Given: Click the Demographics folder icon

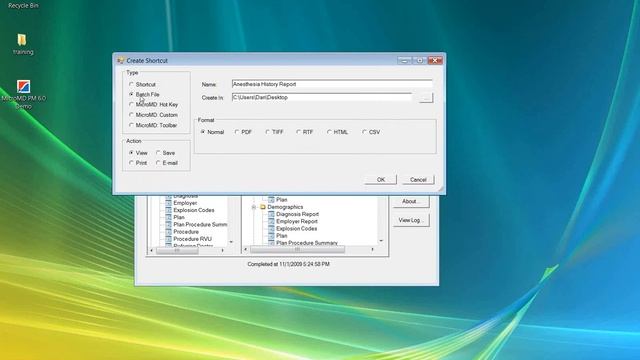Looking at the screenshot, I should (263, 207).
